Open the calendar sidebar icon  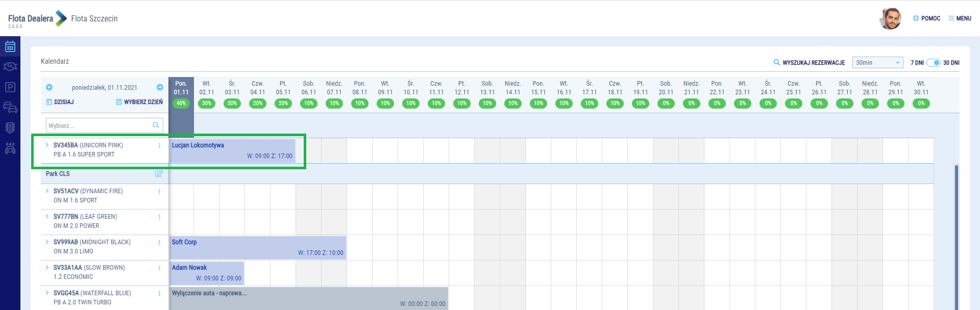[10, 47]
